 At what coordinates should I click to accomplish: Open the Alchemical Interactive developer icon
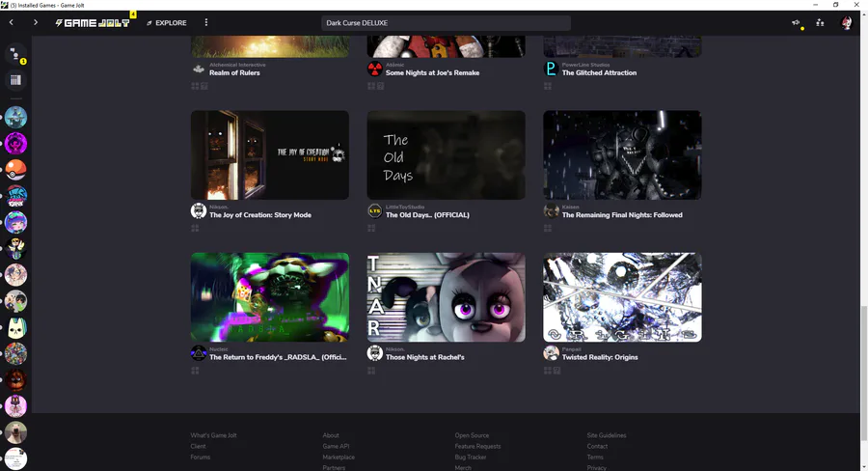pos(199,69)
